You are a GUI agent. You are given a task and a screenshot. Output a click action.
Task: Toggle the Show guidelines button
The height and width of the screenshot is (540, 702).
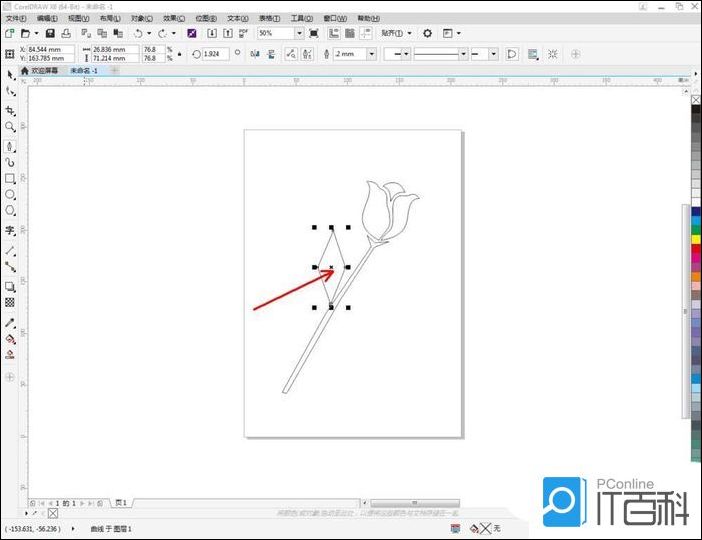[366, 33]
